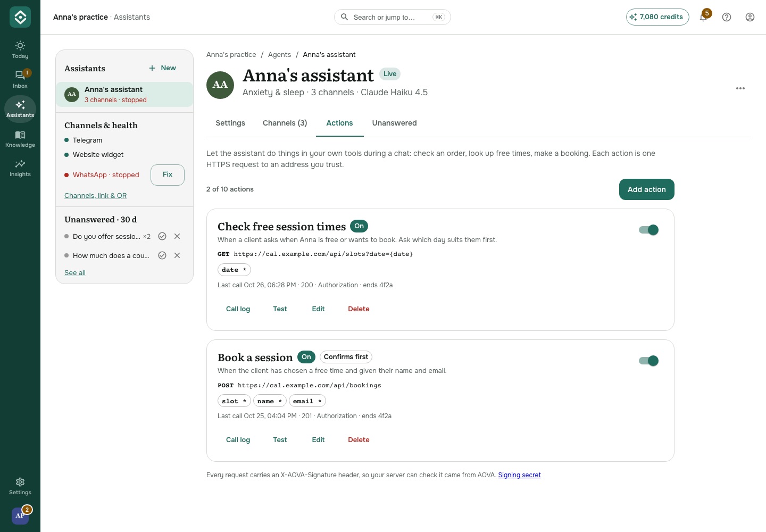Delete the Check free session times action
The image size is (766, 532).
point(359,309)
